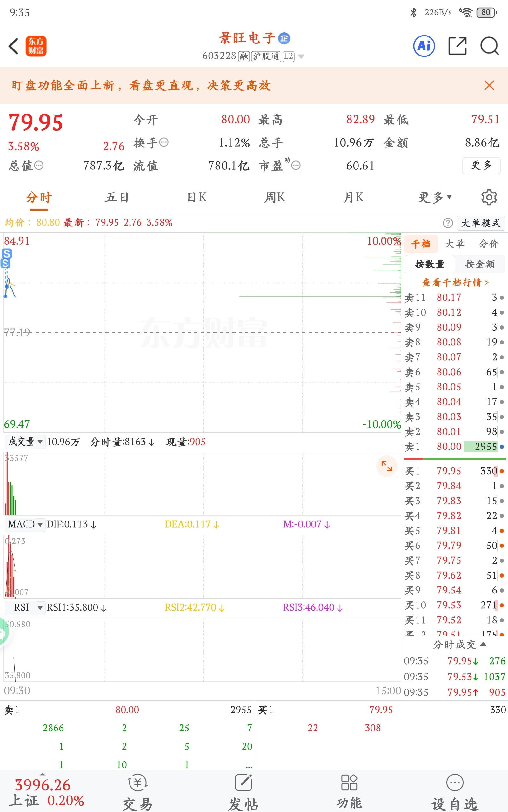Tap the info icon beside 总值

(x=39, y=165)
